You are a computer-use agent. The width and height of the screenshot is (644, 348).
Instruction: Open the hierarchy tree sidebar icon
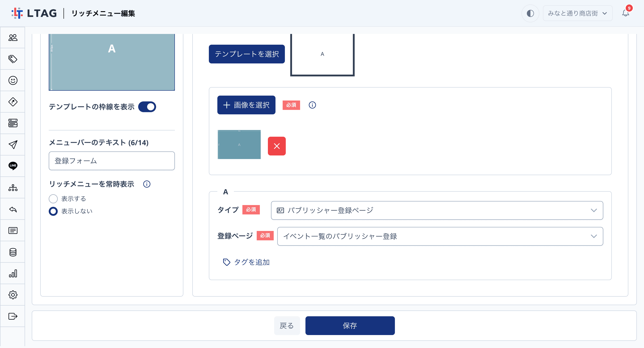pos(13,188)
